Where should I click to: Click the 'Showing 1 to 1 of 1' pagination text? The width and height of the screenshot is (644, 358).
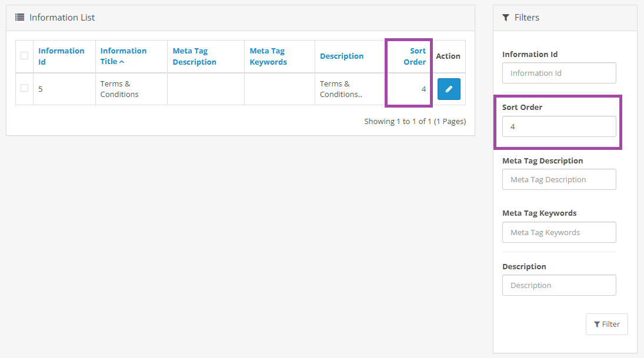415,122
